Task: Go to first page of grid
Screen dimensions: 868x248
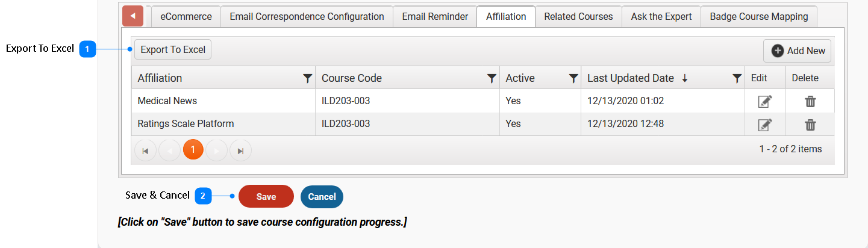Action: [x=145, y=150]
